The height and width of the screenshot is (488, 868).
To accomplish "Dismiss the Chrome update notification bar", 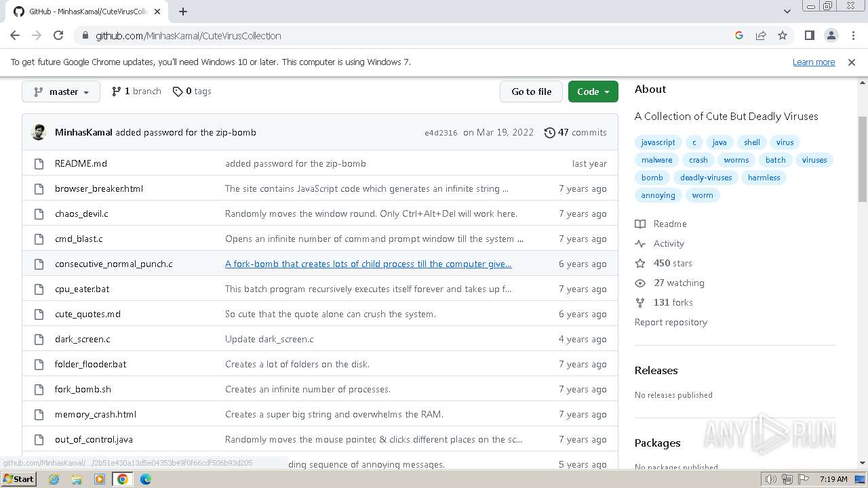I will (852, 62).
